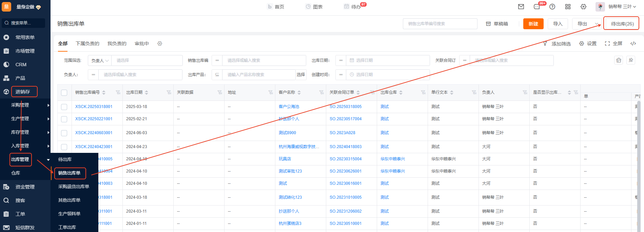This screenshot has width=644, height=232.
Task: Select the 下属负责的 tab
Action: point(87,43)
